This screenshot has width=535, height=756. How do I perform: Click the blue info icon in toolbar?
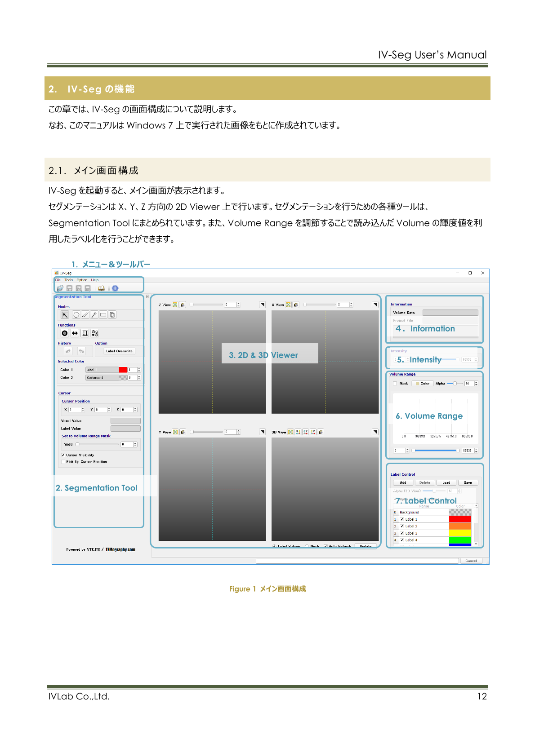pyautogui.click(x=115, y=288)
